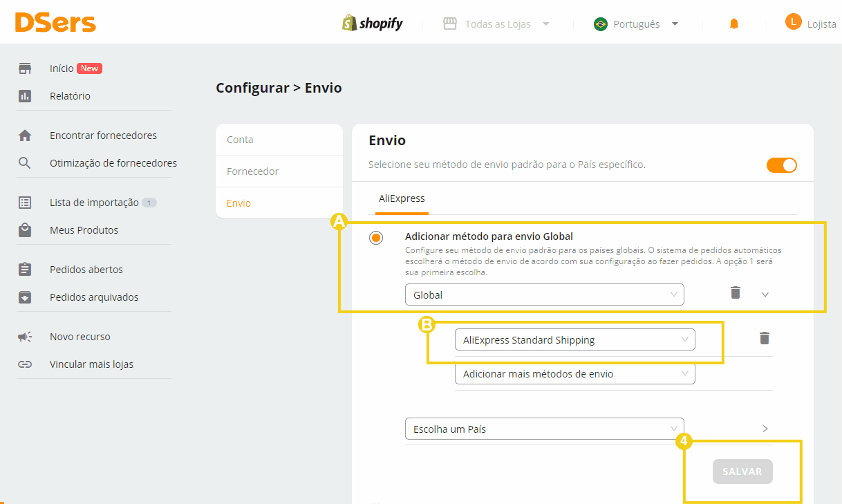Open the Português language dropdown

pos(637,24)
